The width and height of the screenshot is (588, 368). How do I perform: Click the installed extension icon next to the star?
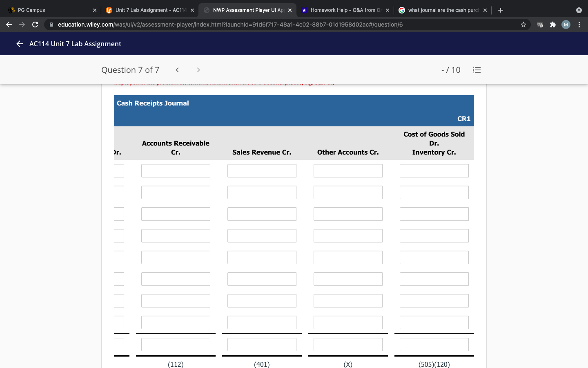coord(540,25)
